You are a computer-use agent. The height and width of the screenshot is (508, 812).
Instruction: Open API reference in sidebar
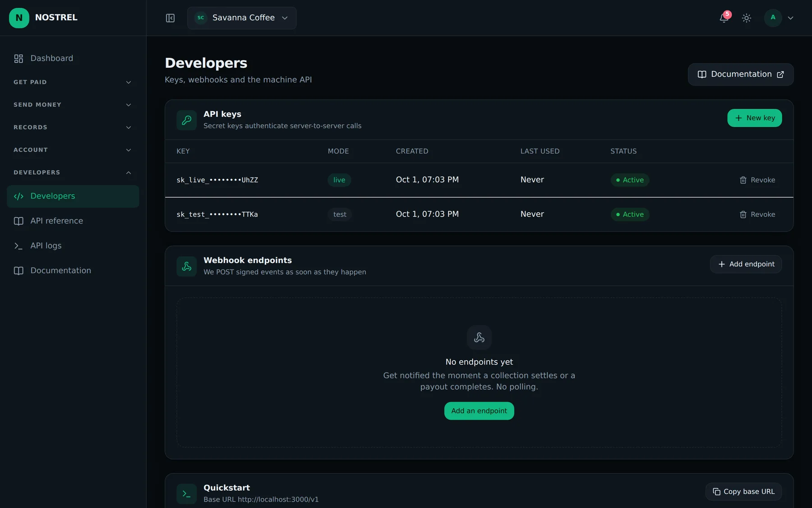pyautogui.click(x=73, y=221)
